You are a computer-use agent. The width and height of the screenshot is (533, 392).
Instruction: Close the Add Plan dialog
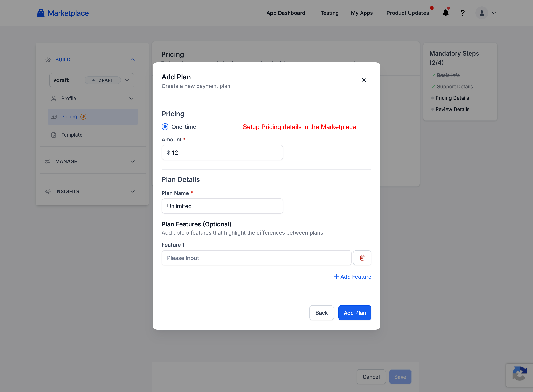pyautogui.click(x=363, y=80)
